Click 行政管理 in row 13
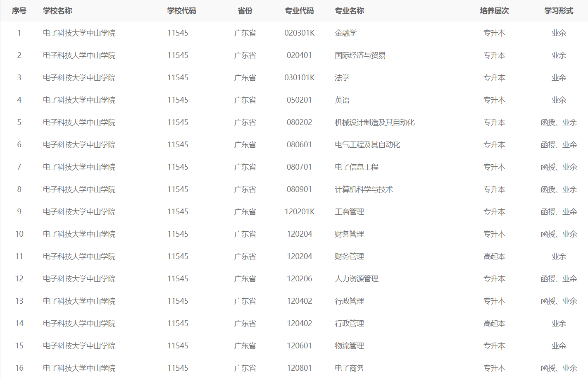Viewport: 588px width, 379px height. (x=349, y=301)
